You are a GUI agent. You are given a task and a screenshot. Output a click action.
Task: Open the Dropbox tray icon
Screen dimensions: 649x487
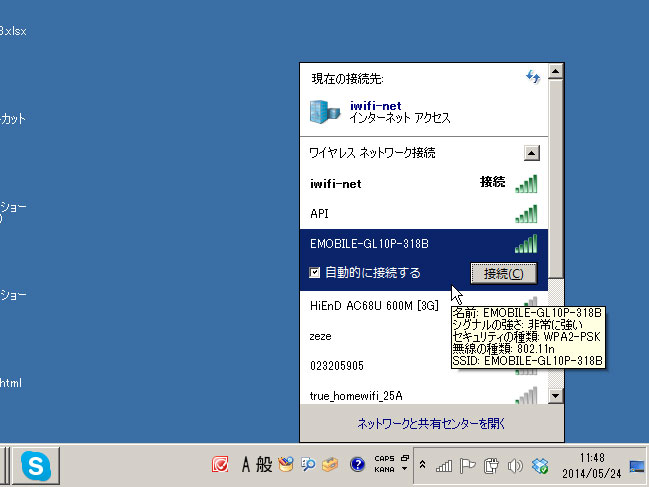click(x=541, y=465)
